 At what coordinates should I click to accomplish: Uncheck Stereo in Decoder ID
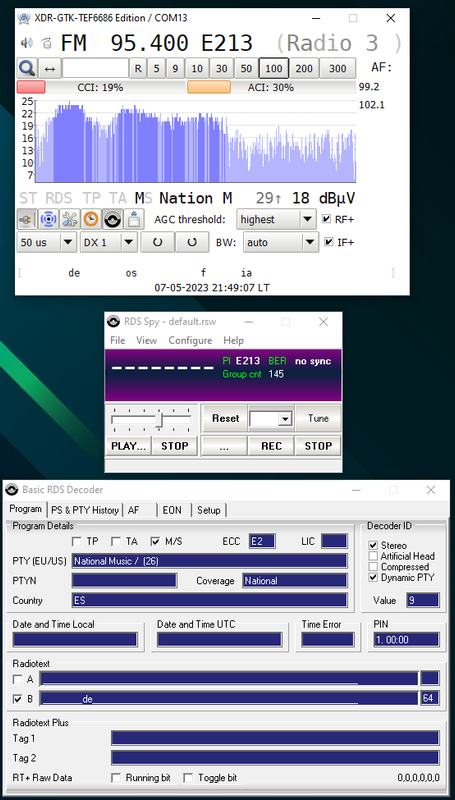point(373,545)
